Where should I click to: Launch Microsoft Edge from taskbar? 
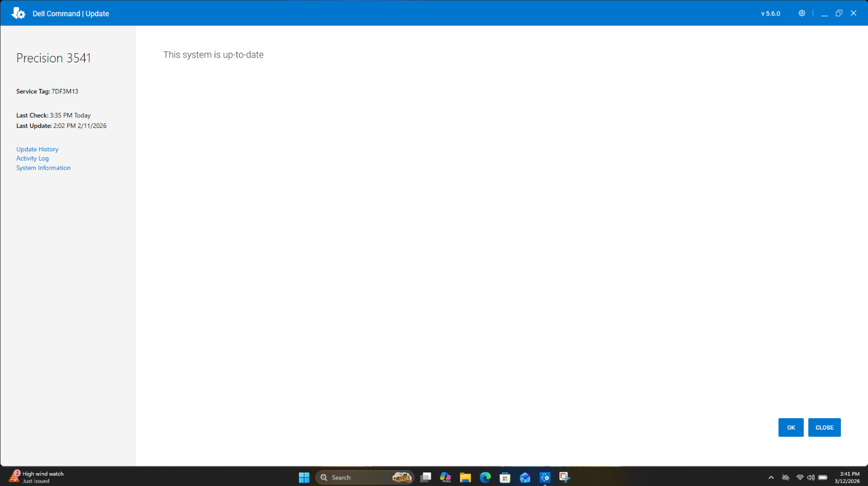pyautogui.click(x=485, y=477)
